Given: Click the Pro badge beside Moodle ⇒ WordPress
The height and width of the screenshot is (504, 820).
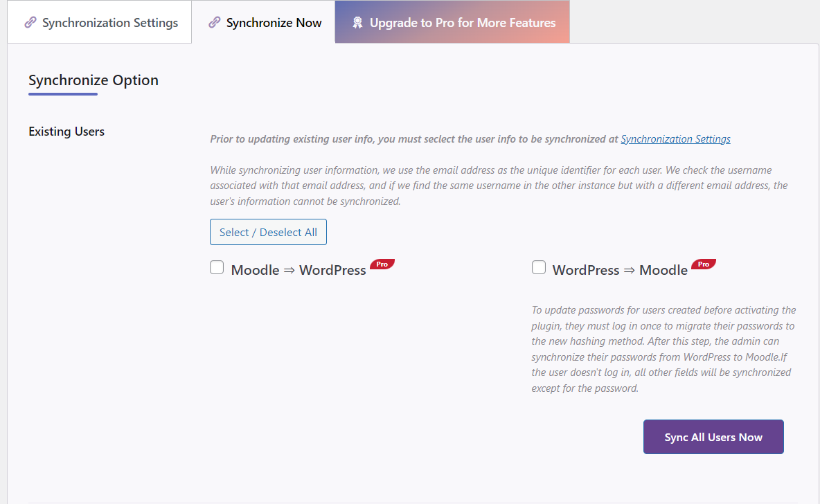Looking at the screenshot, I should pos(382,264).
